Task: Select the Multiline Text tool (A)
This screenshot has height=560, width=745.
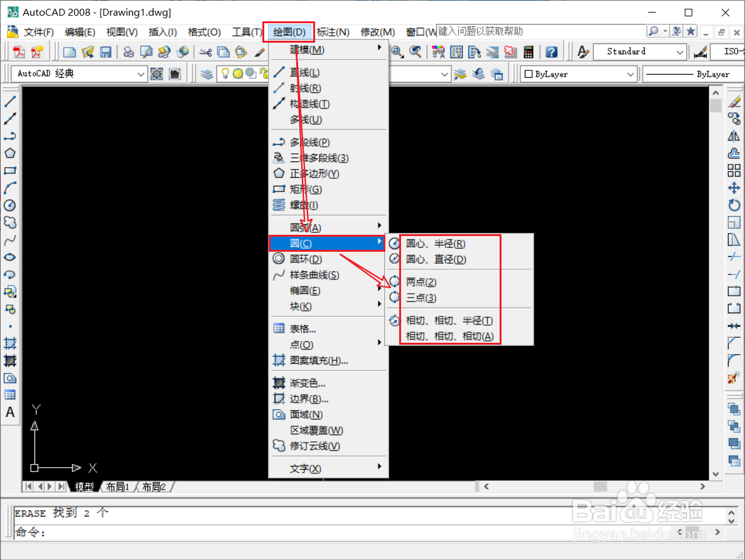Action: (10, 412)
